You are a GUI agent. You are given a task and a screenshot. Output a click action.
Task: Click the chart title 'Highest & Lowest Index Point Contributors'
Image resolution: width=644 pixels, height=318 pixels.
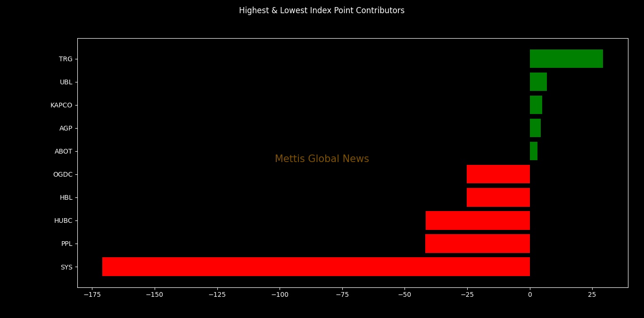point(322,10)
